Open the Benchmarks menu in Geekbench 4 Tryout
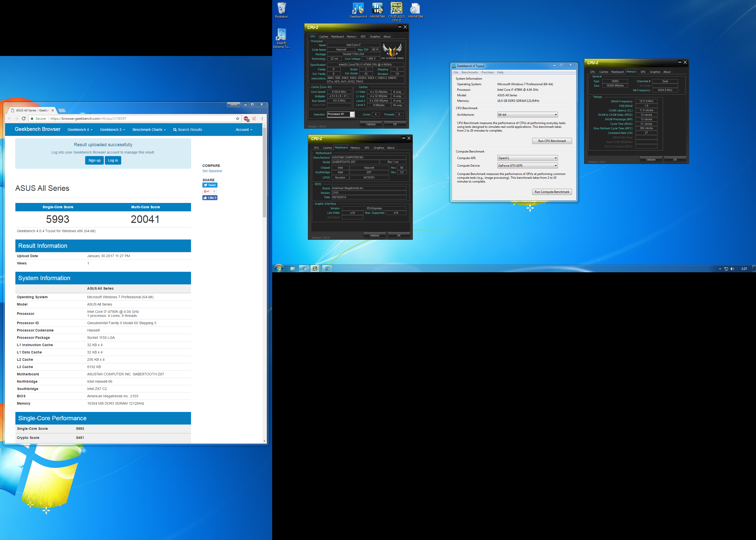 click(x=469, y=72)
